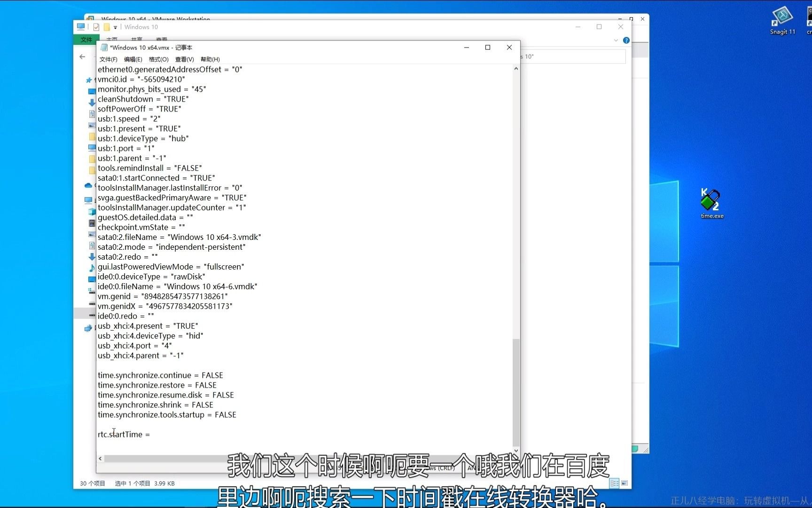Open the 帮助(H) menu in Notepad
This screenshot has width=812, height=508.
[210, 59]
